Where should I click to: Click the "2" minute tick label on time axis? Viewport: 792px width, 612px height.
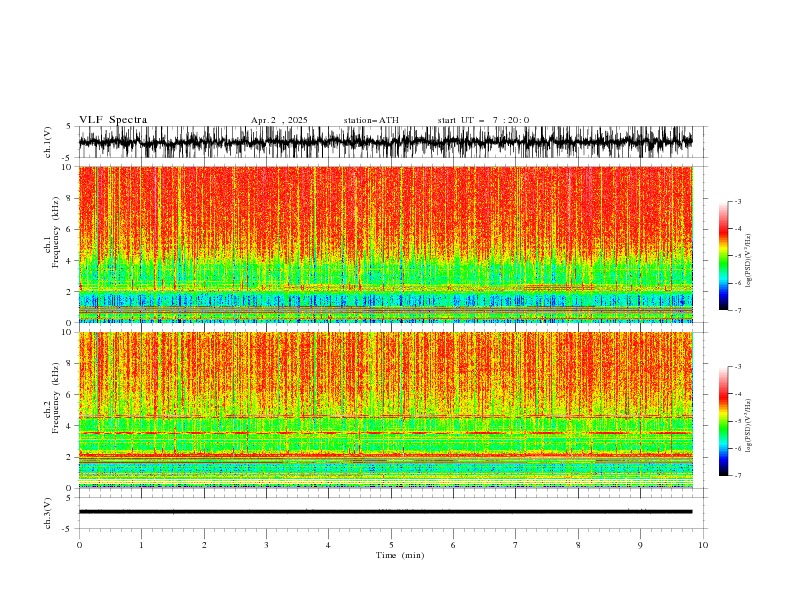click(204, 545)
